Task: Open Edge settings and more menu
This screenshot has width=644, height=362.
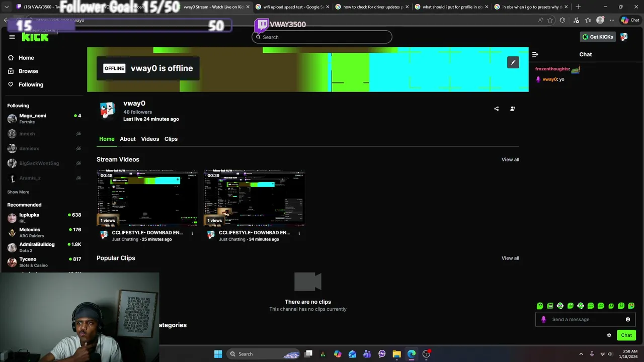Action: 612,20
